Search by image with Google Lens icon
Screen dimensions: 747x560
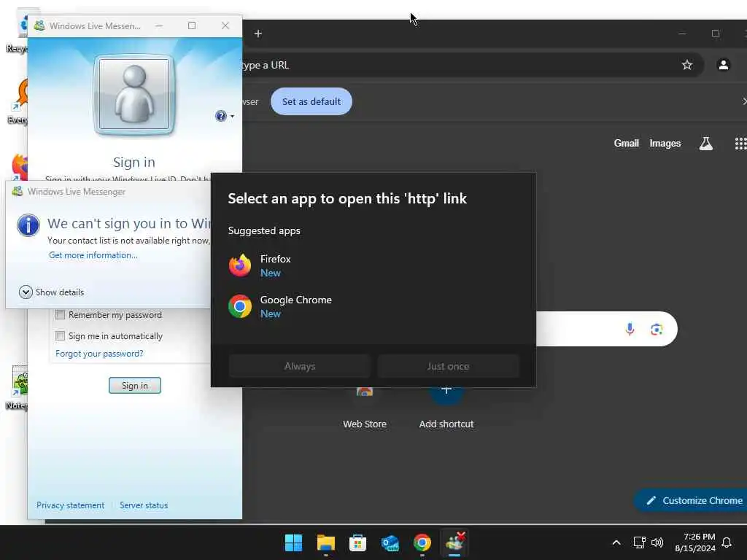pos(657,329)
